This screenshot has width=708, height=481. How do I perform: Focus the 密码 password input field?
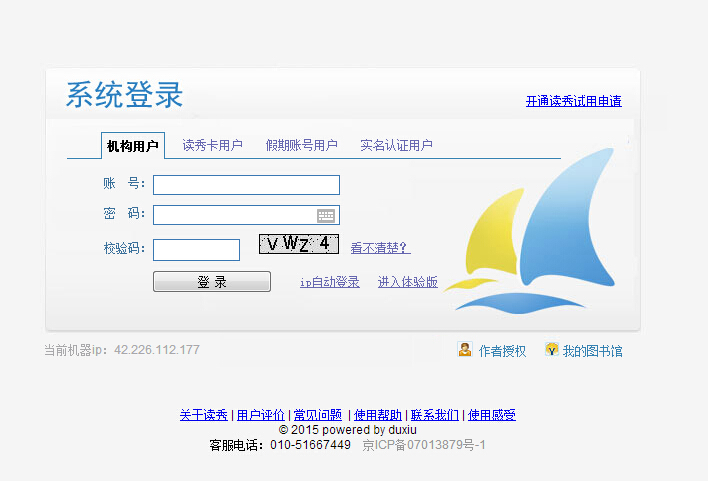tap(234, 215)
